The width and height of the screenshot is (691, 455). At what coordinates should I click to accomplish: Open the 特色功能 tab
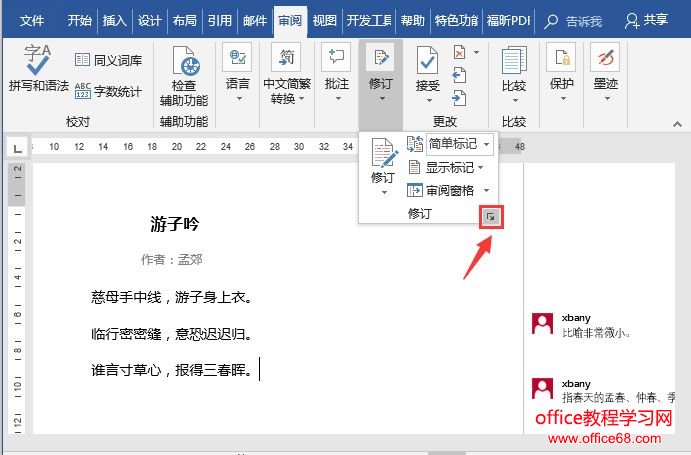(x=456, y=20)
